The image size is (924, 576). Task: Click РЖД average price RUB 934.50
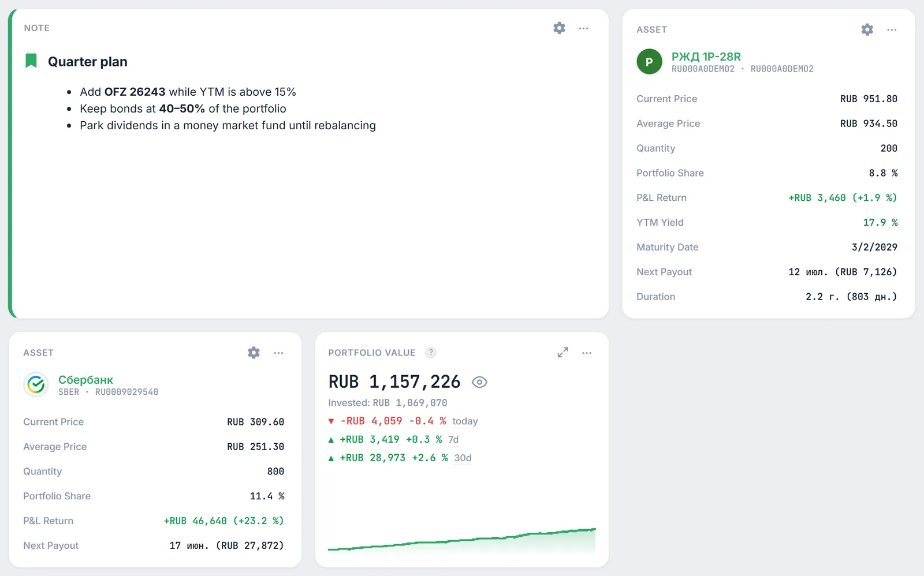869,124
